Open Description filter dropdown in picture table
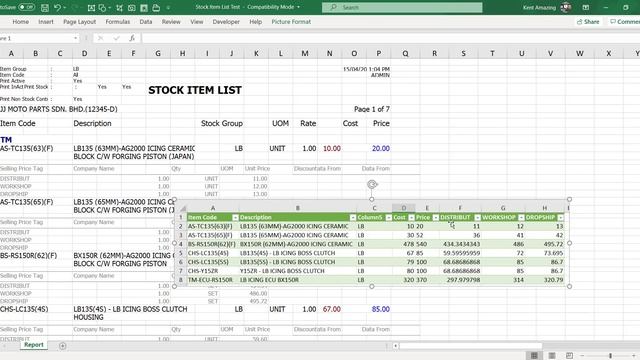This screenshot has width=640, height=360. 353,218
